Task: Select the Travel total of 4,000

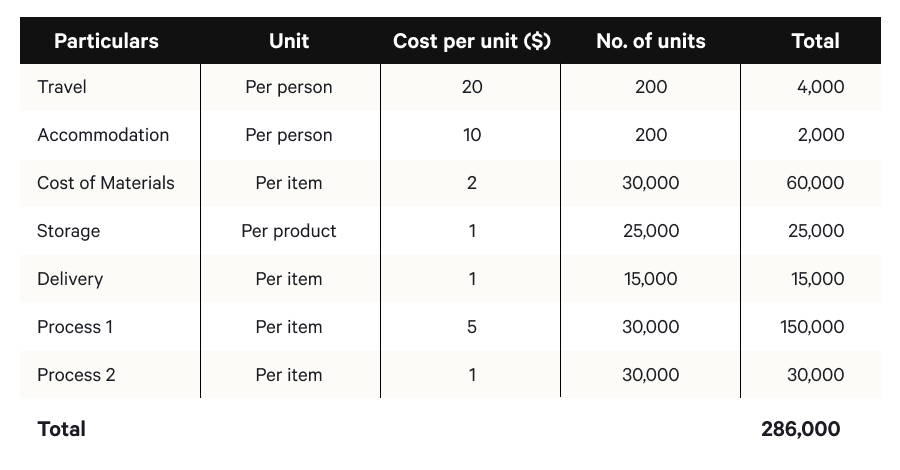Action: [820, 87]
